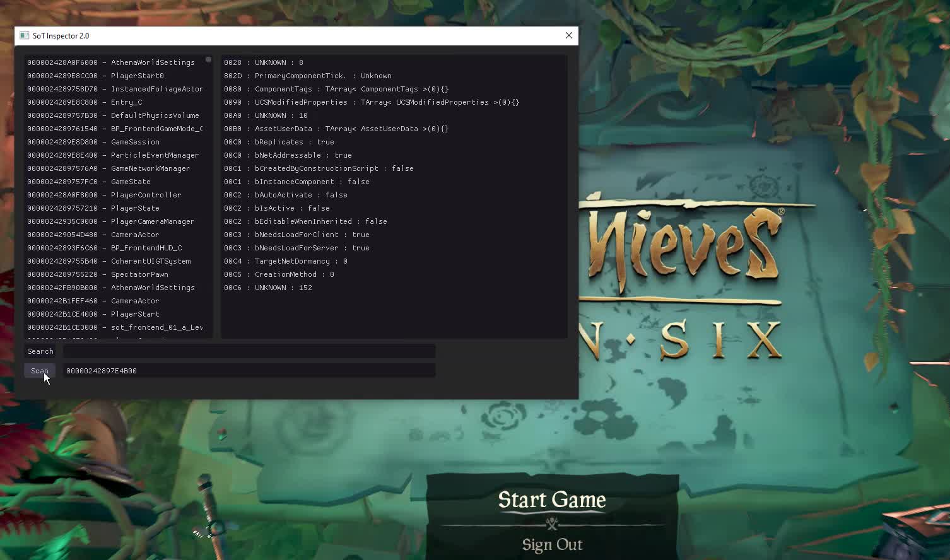The width and height of the screenshot is (950, 560).
Task: Select the PlayerCameraManager entry
Action: click(x=111, y=221)
